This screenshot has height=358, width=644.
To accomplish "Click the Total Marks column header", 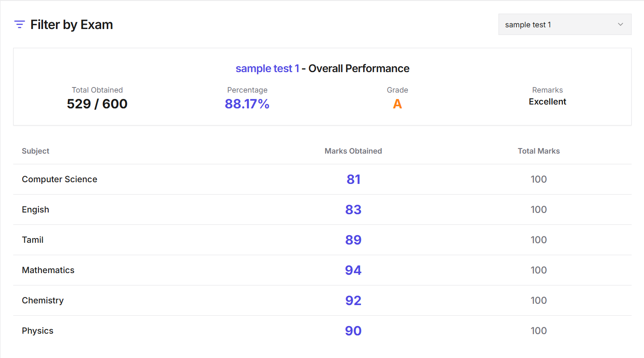I will click(x=539, y=151).
